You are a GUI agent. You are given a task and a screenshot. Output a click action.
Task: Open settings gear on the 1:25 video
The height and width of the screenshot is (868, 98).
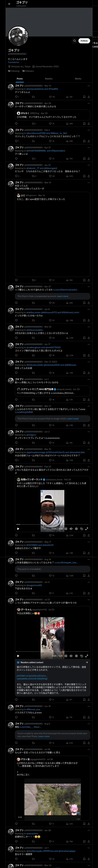click(x=76, y=656)
